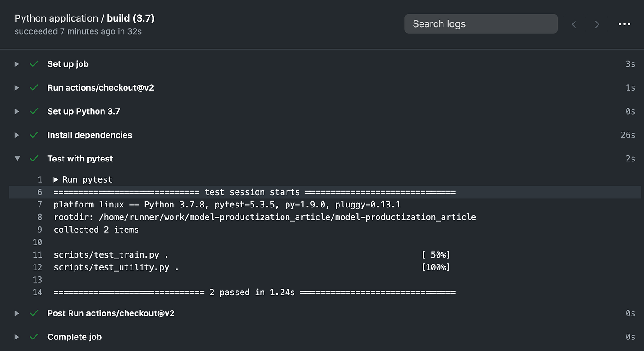This screenshot has height=351, width=644.
Task: Select log line number 6
Action: (40, 192)
